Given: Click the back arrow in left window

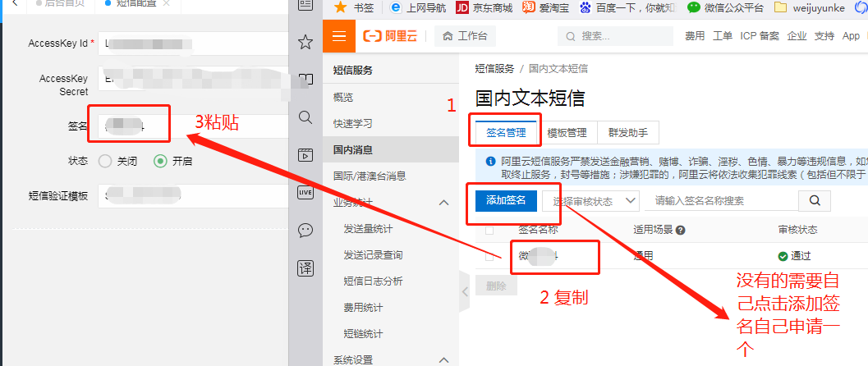Looking at the screenshot, I should (14, 3).
